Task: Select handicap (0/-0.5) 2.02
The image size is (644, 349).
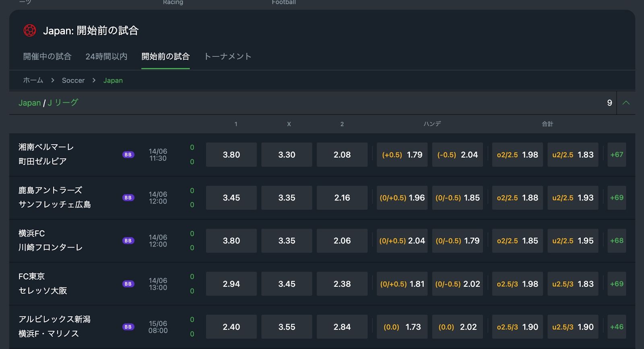Action: [x=458, y=284]
